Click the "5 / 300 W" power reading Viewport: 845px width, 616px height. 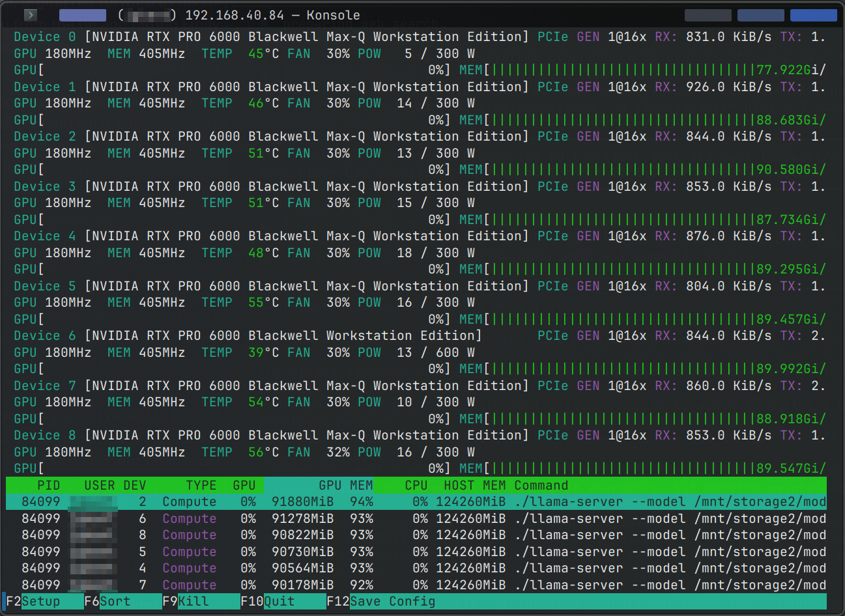pyautogui.click(x=440, y=54)
